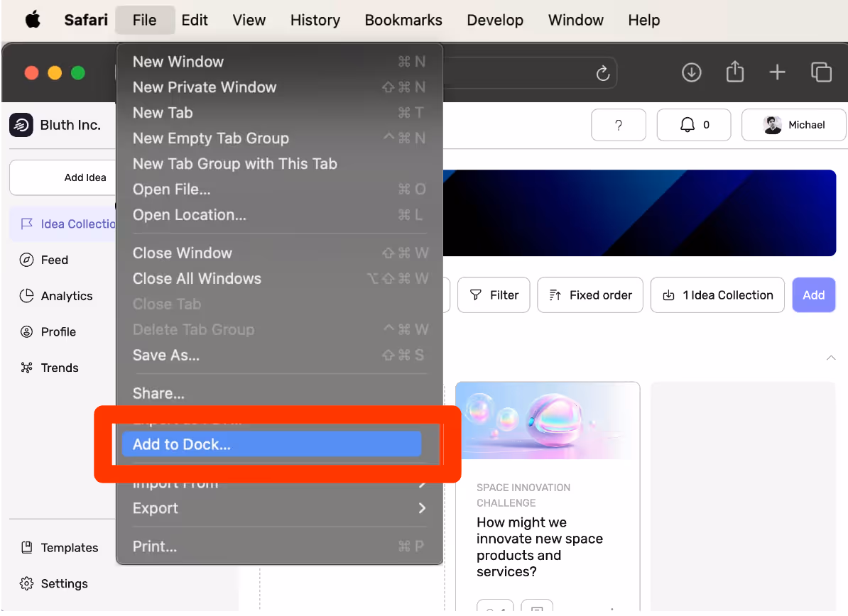Click the Safari share icon
This screenshot has height=616, width=848.
[x=734, y=72]
